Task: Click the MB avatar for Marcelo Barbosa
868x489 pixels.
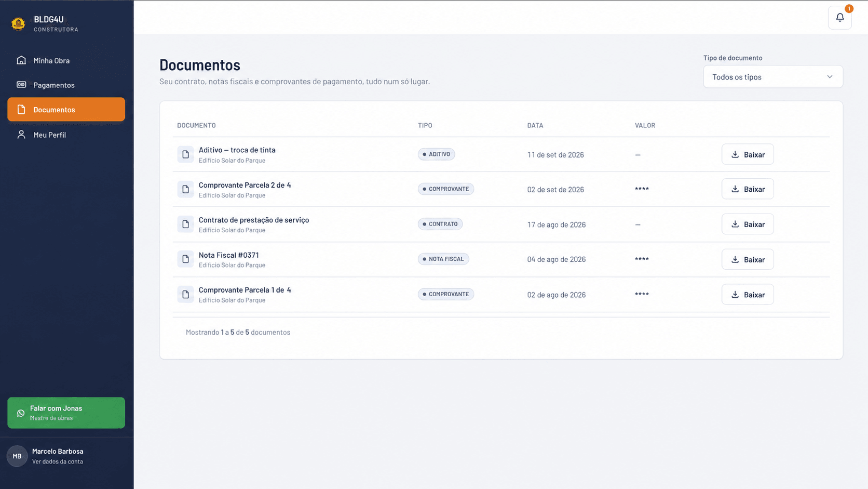Action: pos(17,456)
